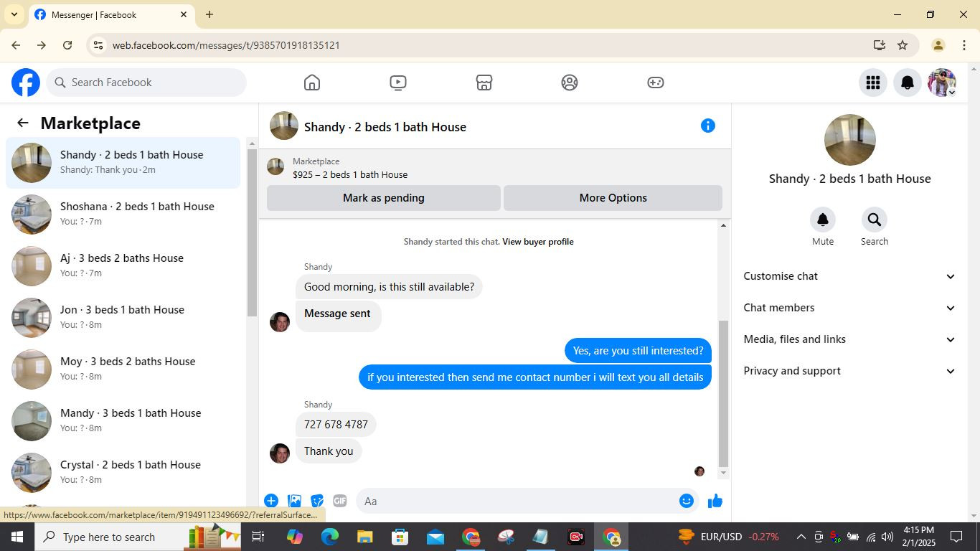This screenshot has width=980, height=551.
Task: Choose a sticker icon in composer
Action: click(x=317, y=501)
